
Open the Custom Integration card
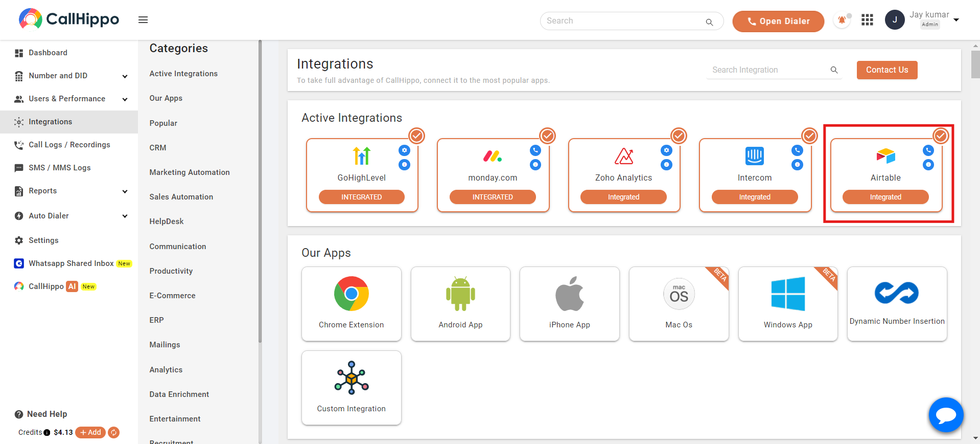point(352,388)
